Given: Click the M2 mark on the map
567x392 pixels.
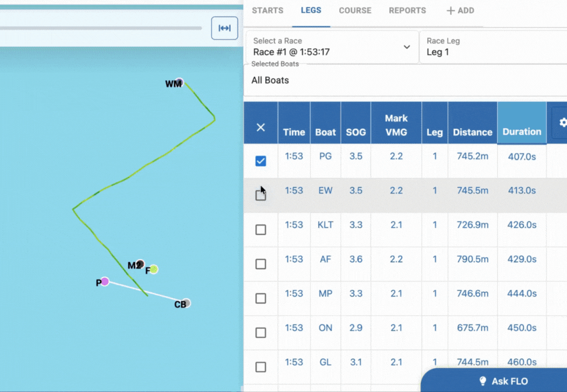Looking at the screenshot, I should pyautogui.click(x=140, y=264).
